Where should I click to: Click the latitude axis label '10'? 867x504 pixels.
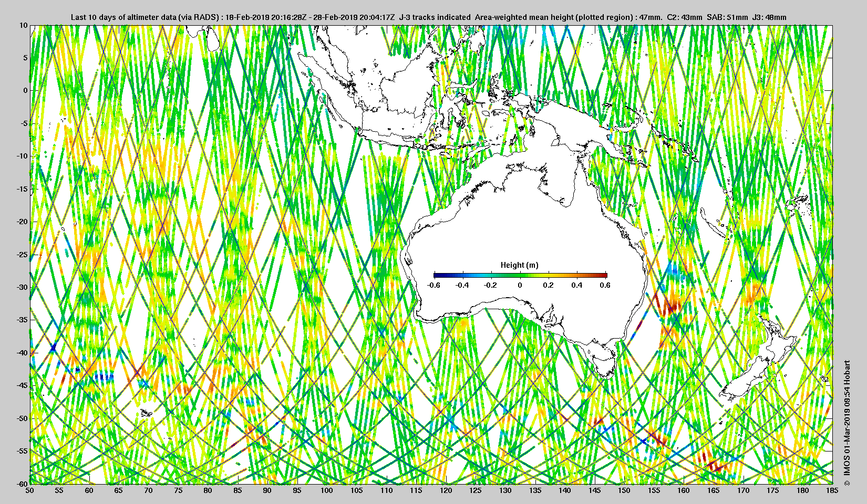click(24, 25)
